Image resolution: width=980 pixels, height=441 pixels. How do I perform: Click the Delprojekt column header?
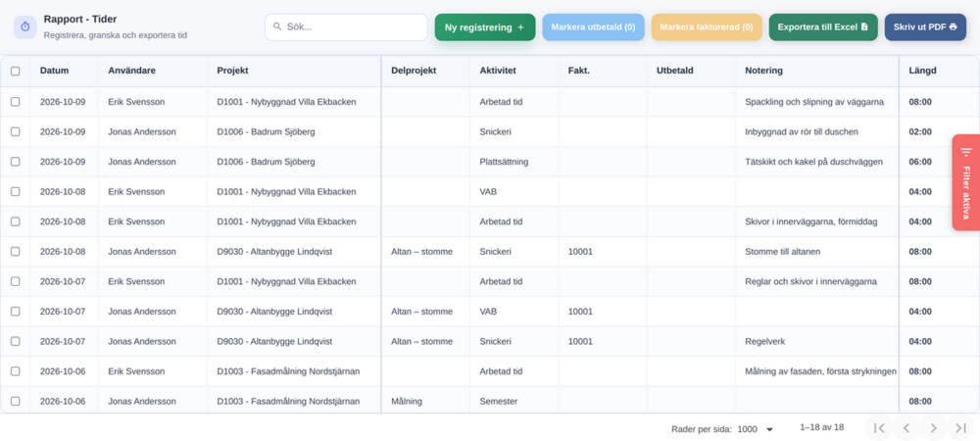click(x=414, y=71)
